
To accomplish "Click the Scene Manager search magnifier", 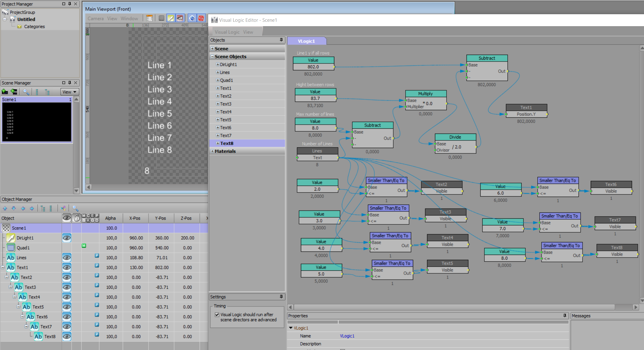I will click(26, 92).
